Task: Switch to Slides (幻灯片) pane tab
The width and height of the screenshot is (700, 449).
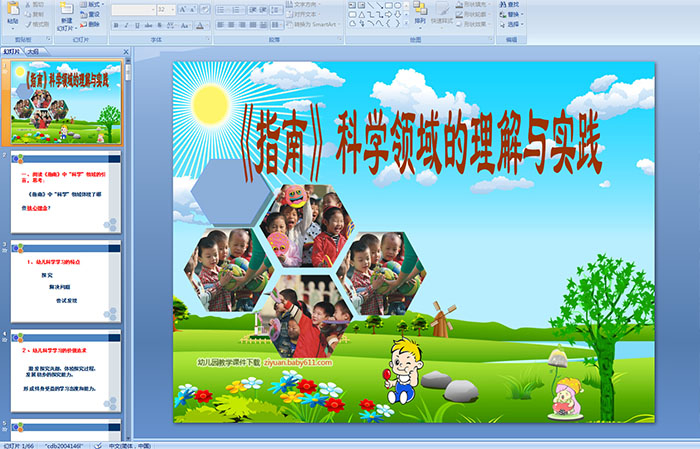Action: pos(12,52)
